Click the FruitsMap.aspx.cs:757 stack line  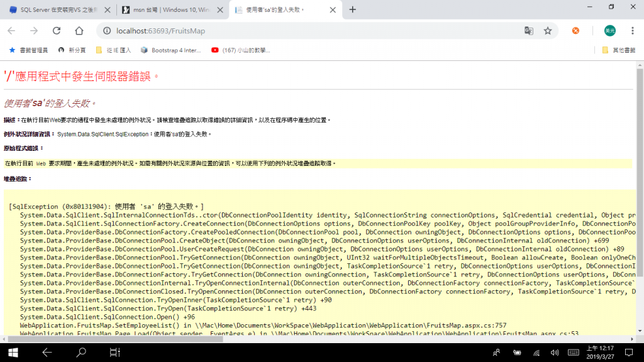click(x=263, y=326)
